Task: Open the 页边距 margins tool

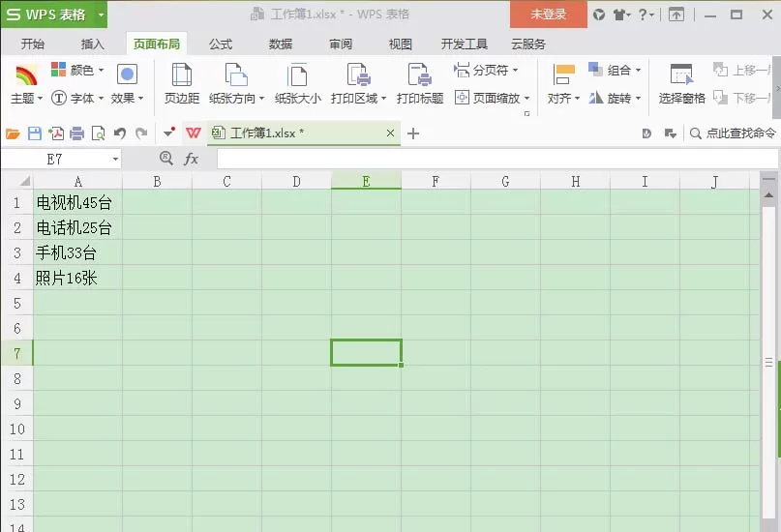Action: [x=182, y=83]
